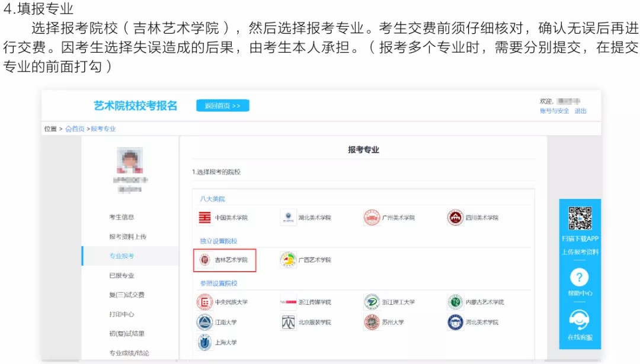Pick the 北京服装学院 logo icon

click(288, 323)
